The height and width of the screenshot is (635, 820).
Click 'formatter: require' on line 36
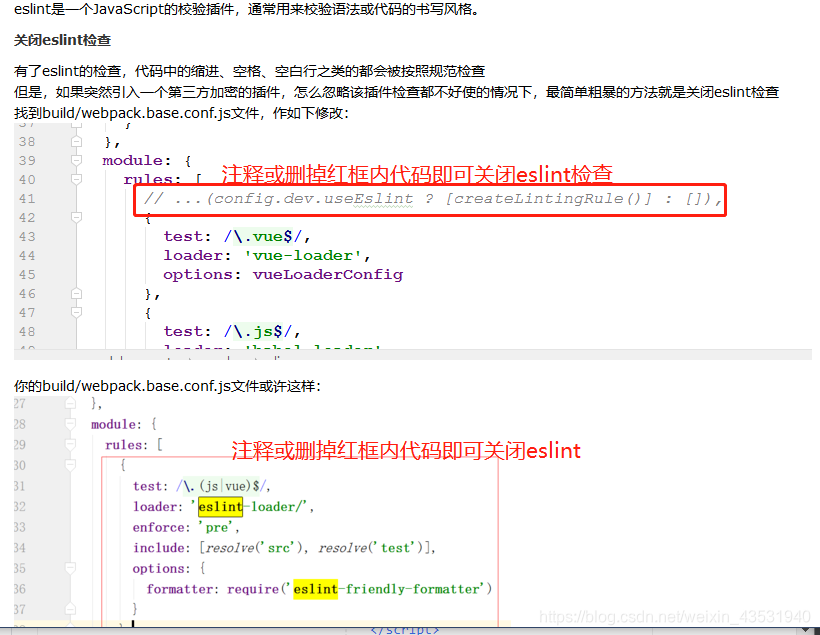point(212,589)
